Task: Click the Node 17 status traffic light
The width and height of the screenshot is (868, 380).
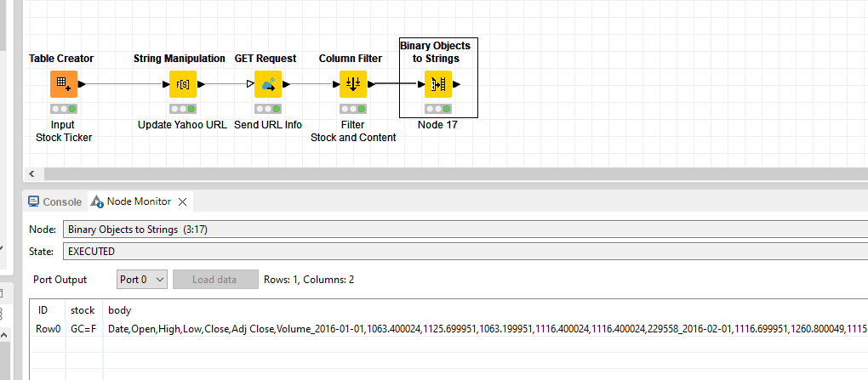Action: pos(438,109)
